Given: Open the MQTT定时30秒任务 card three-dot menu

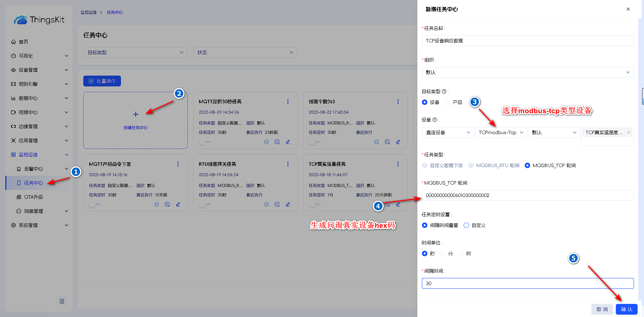Looking at the screenshot, I should point(288,102).
